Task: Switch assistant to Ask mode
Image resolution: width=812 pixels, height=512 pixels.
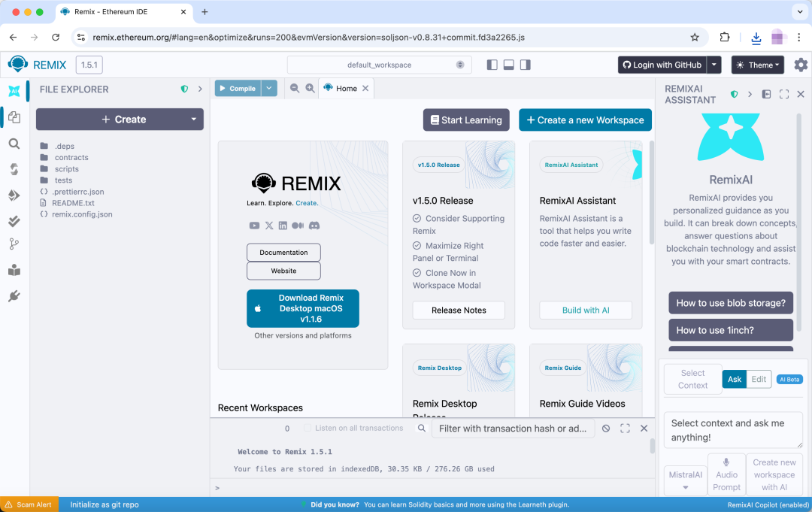Action: [x=735, y=379]
